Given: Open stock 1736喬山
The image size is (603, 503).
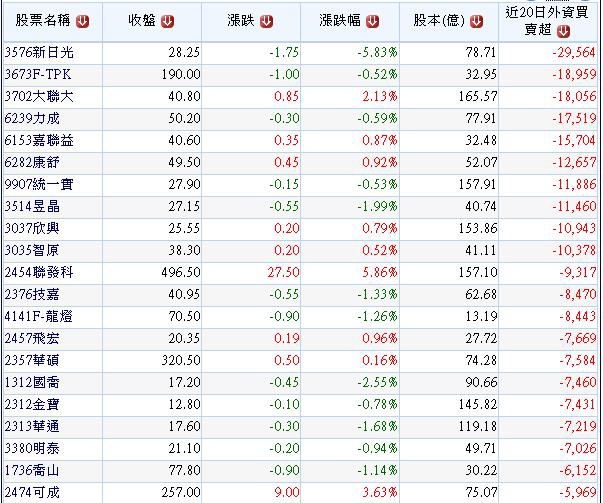Looking at the screenshot, I should point(32,471).
